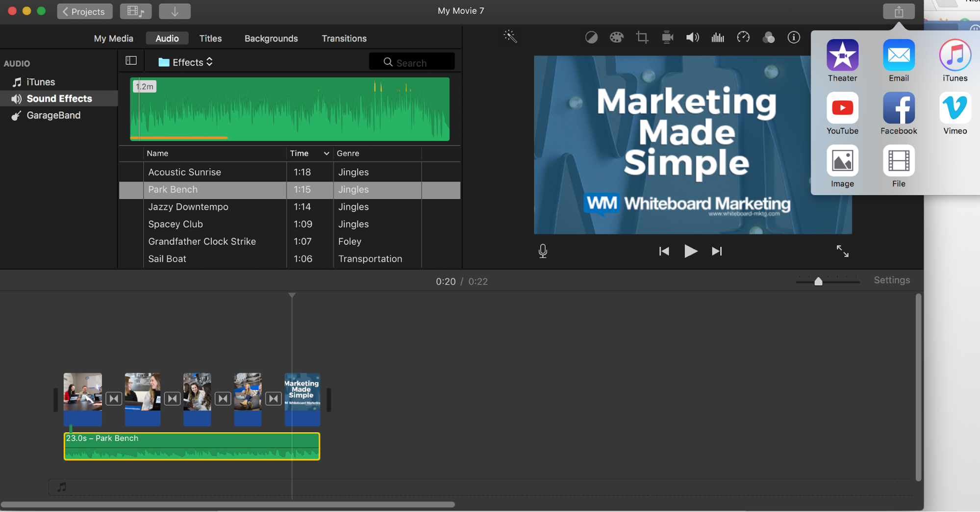Share movie to Vimeo
This screenshot has height=512, width=980.
(x=955, y=113)
